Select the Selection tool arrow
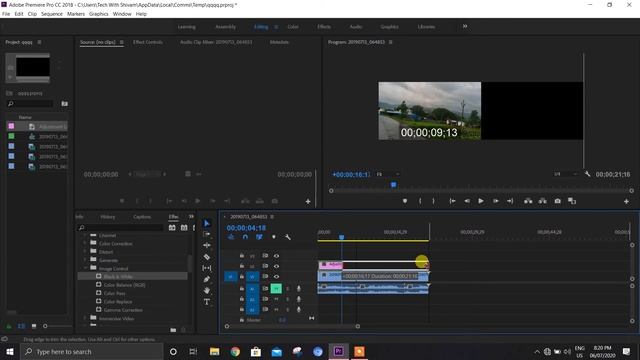640x360 pixels. [207, 223]
